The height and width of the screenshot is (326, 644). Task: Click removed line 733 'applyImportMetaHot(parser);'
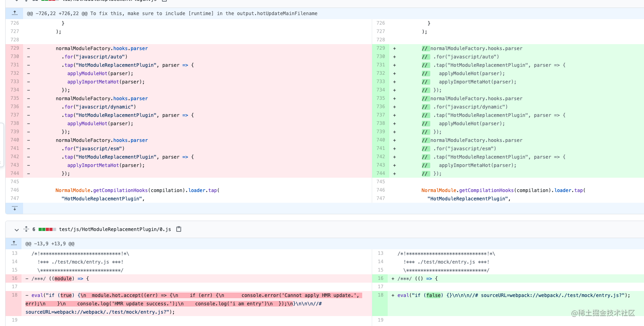[106, 82]
